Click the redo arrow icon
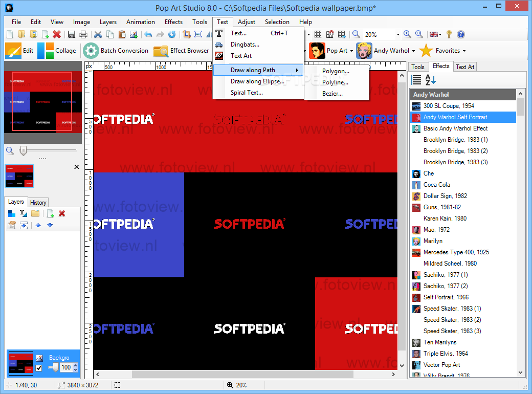Screen dimensions: 532x394 click(160, 34)
